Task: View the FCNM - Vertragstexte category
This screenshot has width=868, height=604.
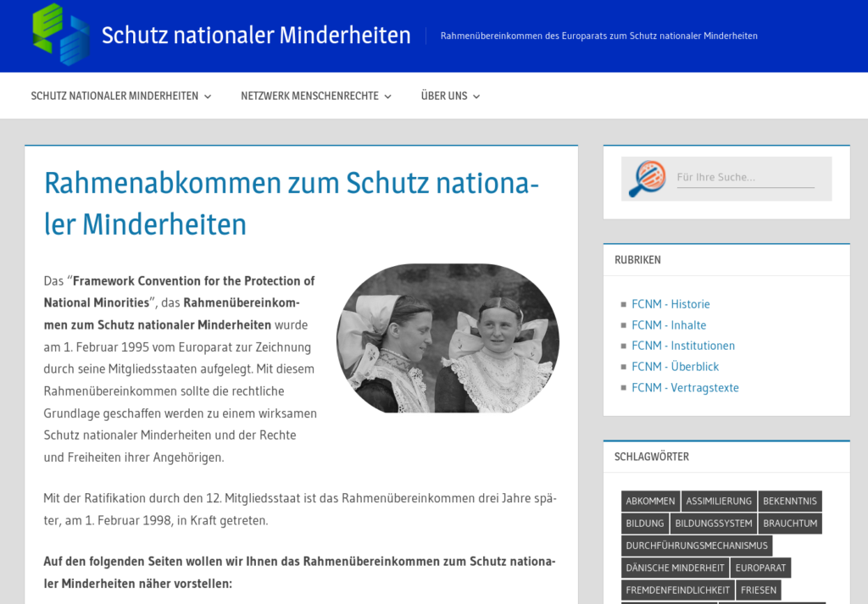Action: click(x=685, y=388)
